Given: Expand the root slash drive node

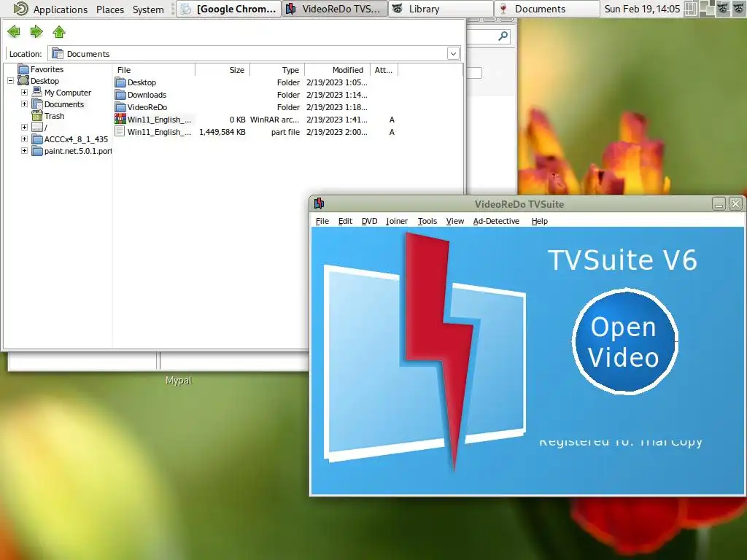Looking at the screenshot, I should [x=24, y=127].
